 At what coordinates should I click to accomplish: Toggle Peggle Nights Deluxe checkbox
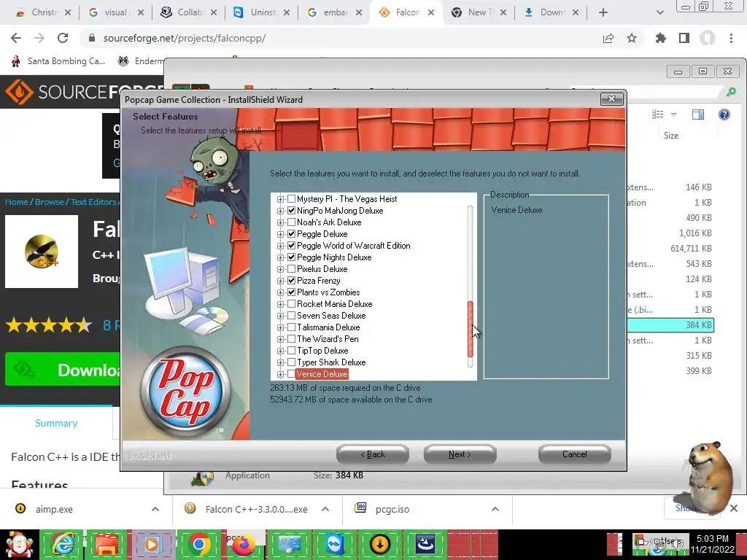point(292,257)
